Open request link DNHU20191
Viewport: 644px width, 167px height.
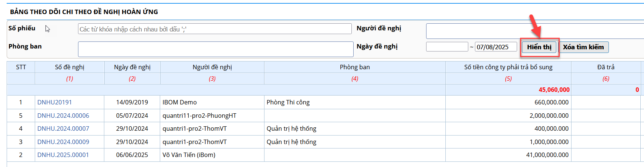point(54,102)
